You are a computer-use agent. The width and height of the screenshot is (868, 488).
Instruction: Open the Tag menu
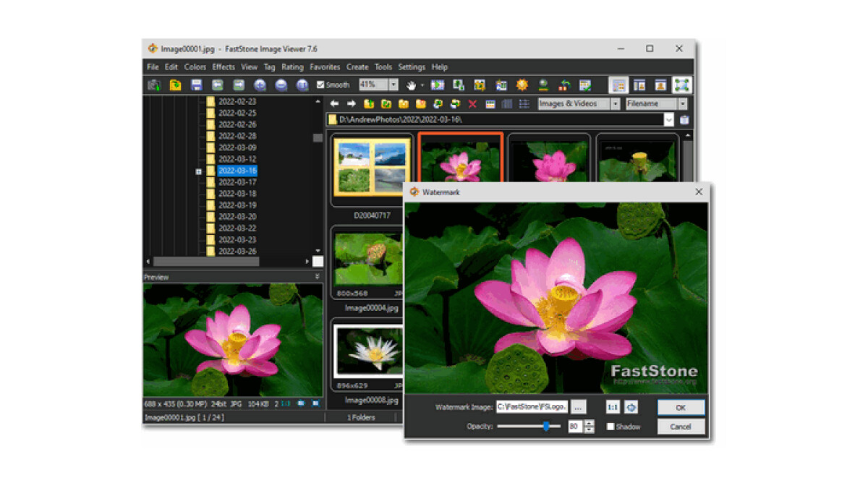tap(269, 67)
